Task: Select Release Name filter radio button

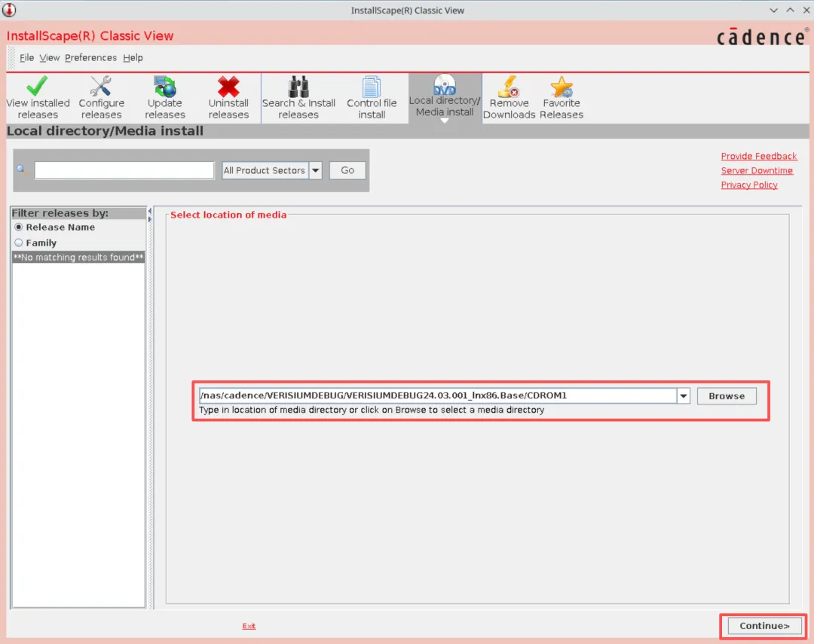Action: [x=19, y=227]
